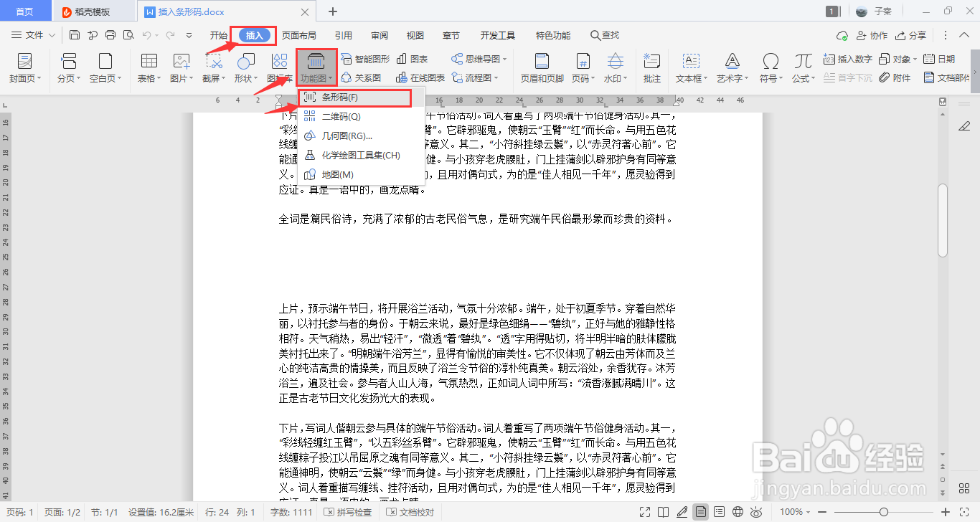
Task: Insert a Chart (图表)
Action: (x=412, y=59)
